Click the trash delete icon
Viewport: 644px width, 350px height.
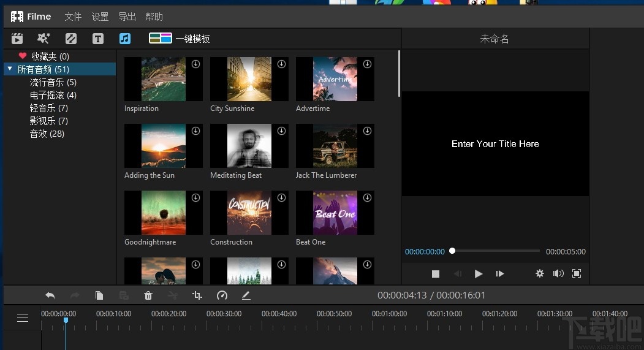[x=148, y=295]
